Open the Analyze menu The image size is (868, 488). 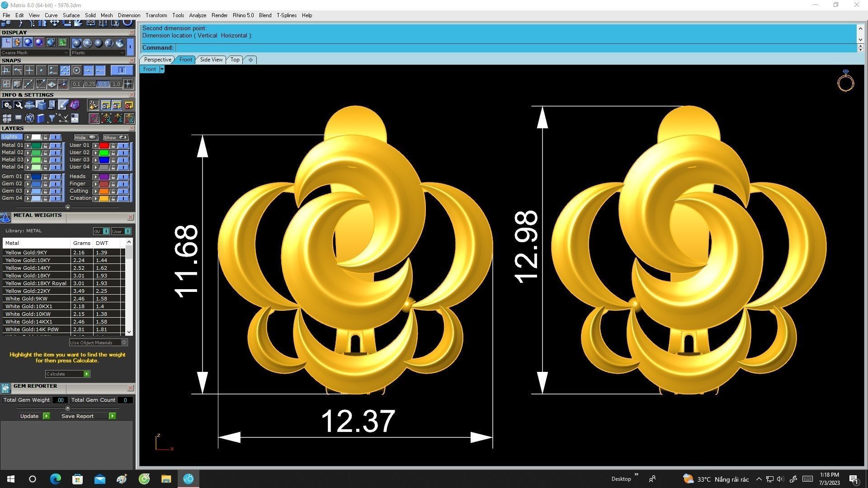pyautogui.click(x=198, y=15)
